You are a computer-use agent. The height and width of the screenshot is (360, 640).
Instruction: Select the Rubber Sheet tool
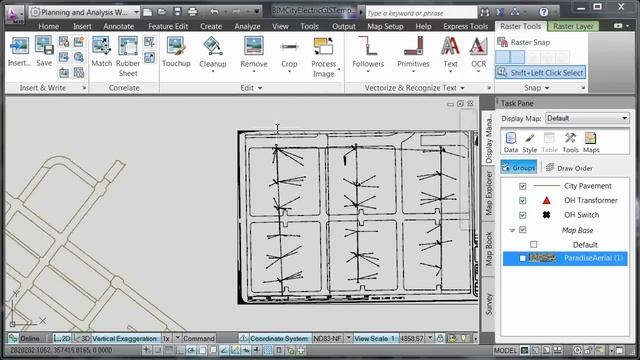click(x=128, y=46)
